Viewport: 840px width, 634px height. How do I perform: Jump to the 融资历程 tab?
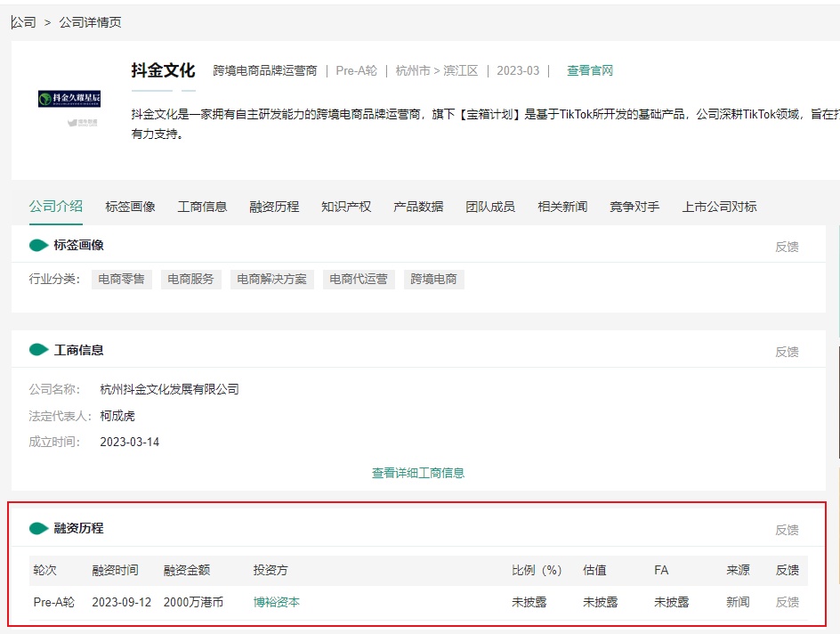coord(274,207)
